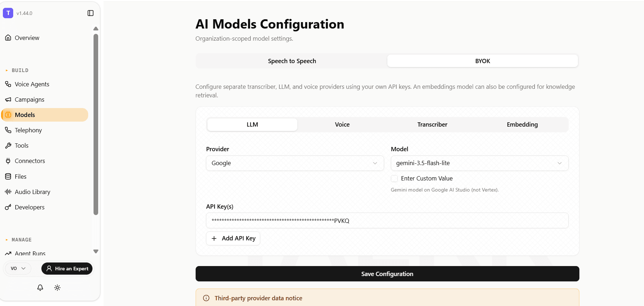Check the Enter Custom Value checkbox
The height and width of the screenshot is (306, 644).
point(394,178)
